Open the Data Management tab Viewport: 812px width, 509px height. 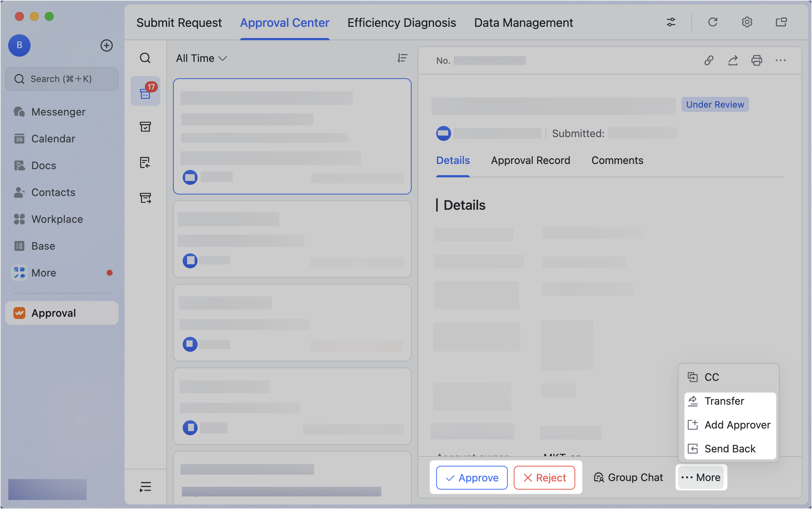(523, 23)
